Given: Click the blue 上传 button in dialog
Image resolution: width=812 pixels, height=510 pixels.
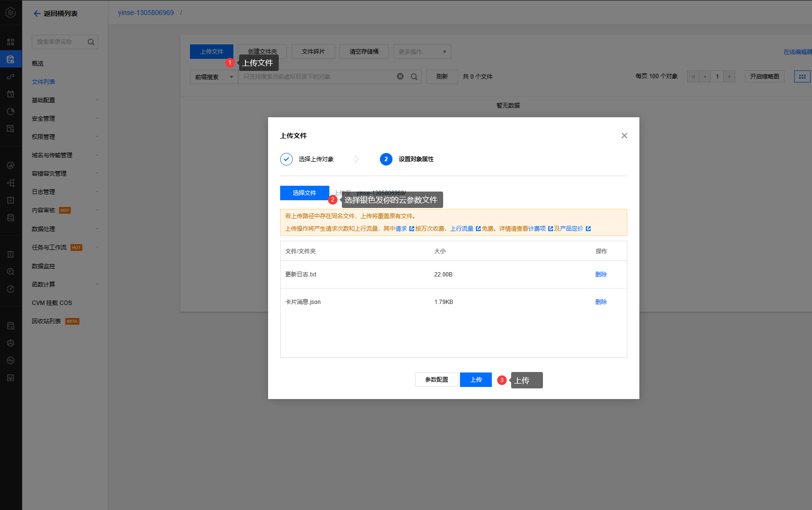Looking at the screenshot, I should coord(475,380).
